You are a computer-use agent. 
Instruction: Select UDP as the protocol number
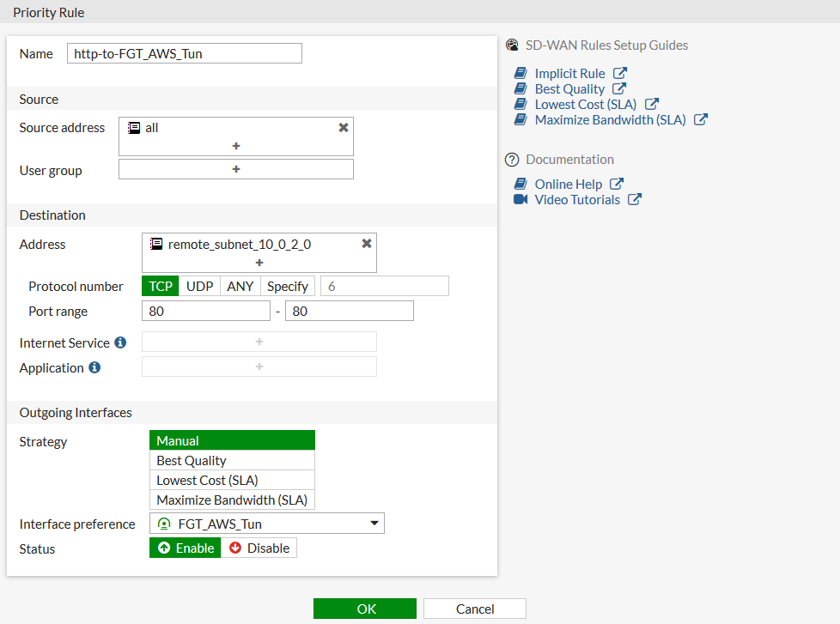[x=199, y=286]
